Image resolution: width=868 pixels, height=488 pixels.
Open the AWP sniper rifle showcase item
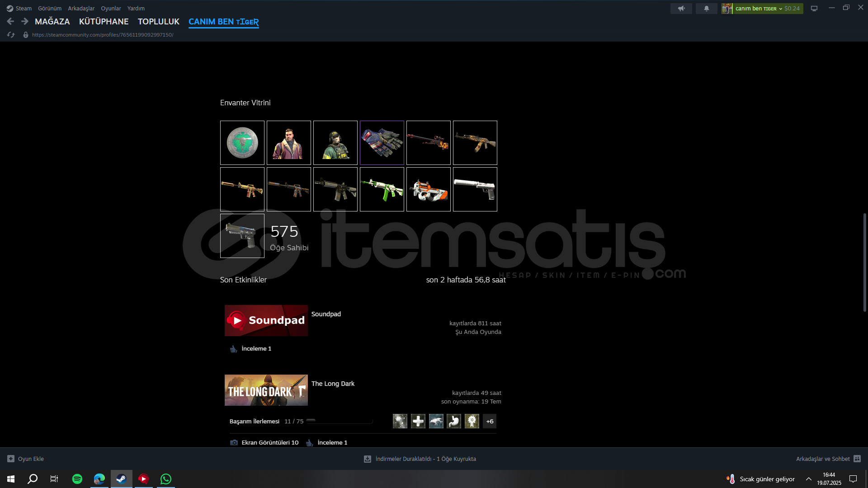click(x=429, y=143)
